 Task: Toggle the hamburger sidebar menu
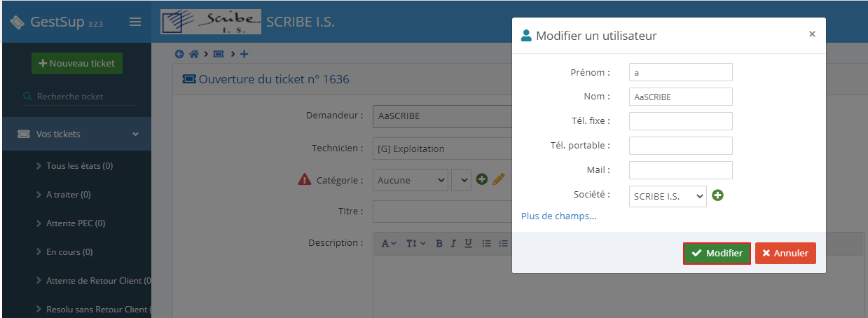click(135, 22)
